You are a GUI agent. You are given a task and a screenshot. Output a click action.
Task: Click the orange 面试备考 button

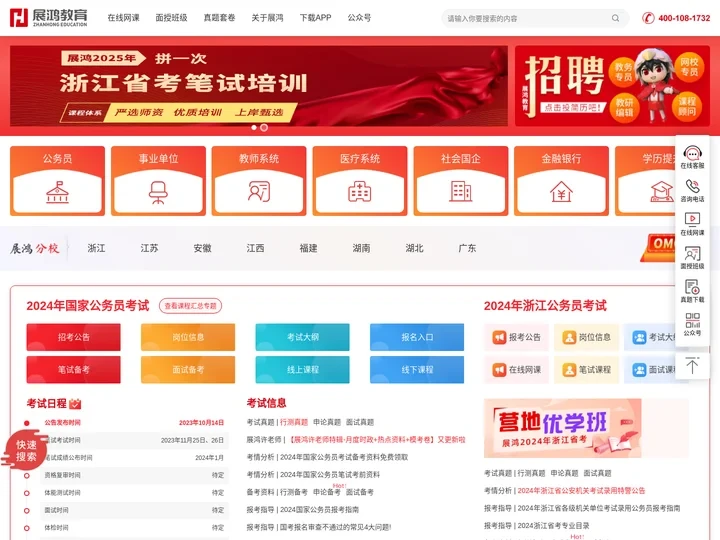188,370
